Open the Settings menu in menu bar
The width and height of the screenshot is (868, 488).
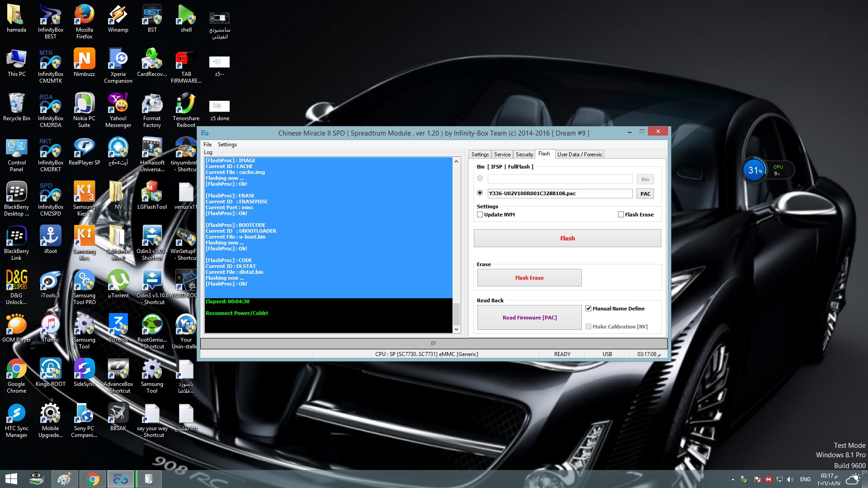pyautogui.click(x=227, y=145)
